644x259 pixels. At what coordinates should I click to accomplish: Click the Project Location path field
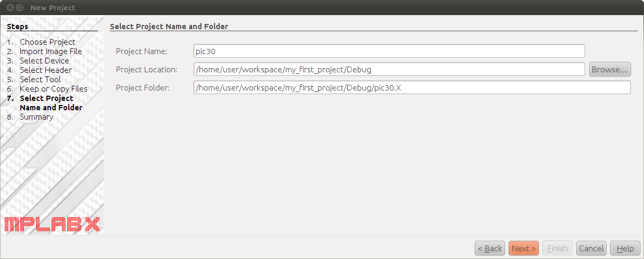[389, 69]
